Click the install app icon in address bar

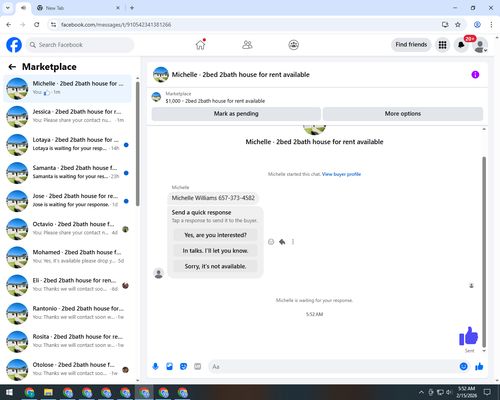pyautogui.click(x=445, y=25)
